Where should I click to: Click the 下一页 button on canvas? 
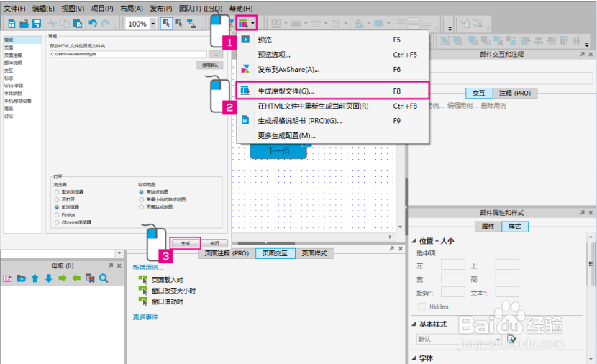tap(278, 151)
